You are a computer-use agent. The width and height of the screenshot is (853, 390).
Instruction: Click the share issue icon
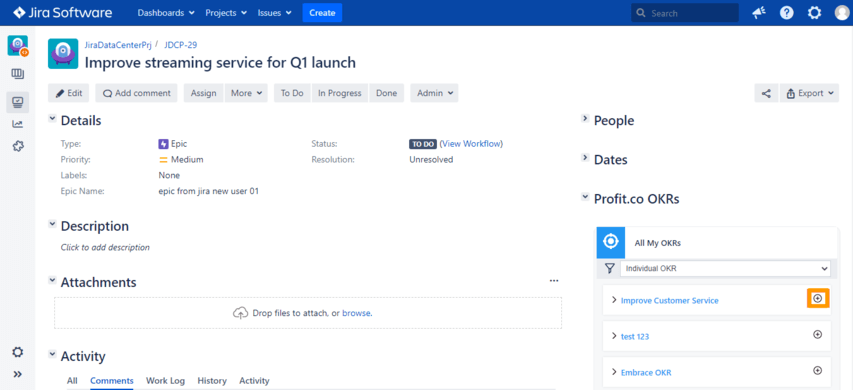click(x=766, y=93)
